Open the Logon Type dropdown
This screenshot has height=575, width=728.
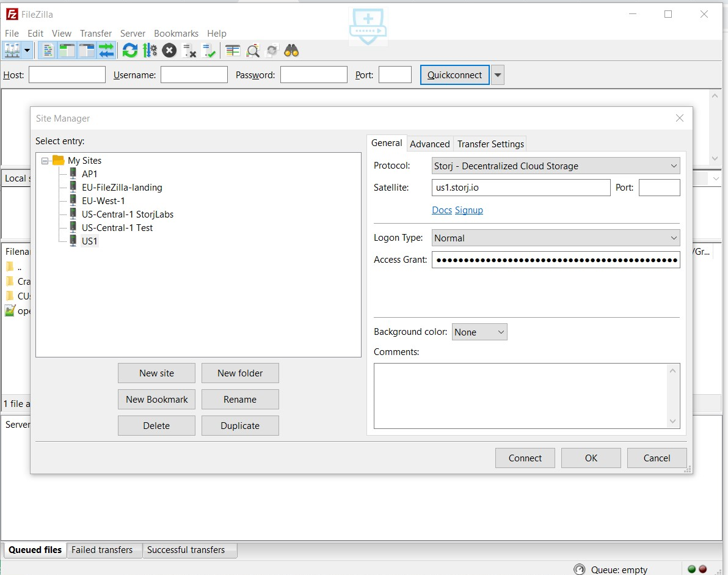(556, 238)
